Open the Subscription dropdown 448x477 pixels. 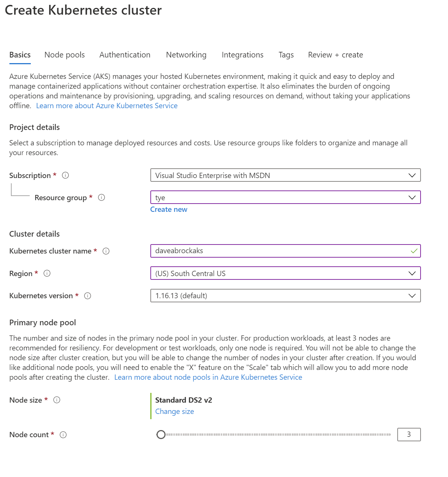pyautogui.click(x=413, y=175)
